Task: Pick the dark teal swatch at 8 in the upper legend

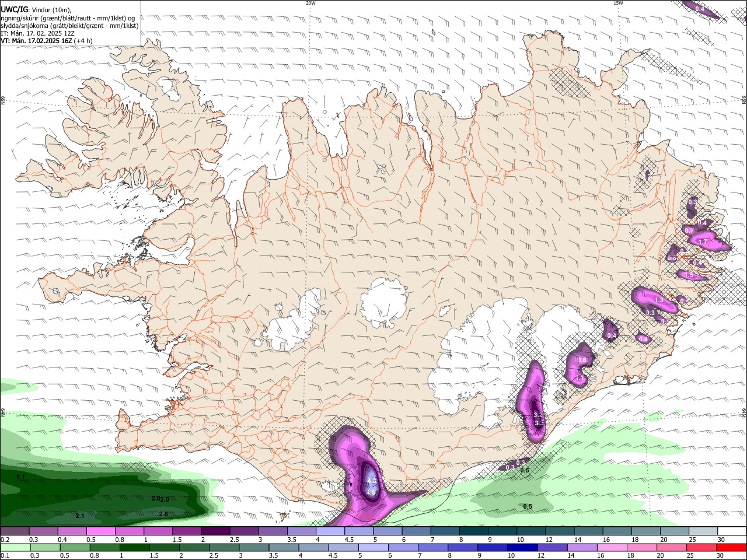Action: point(473,531)
